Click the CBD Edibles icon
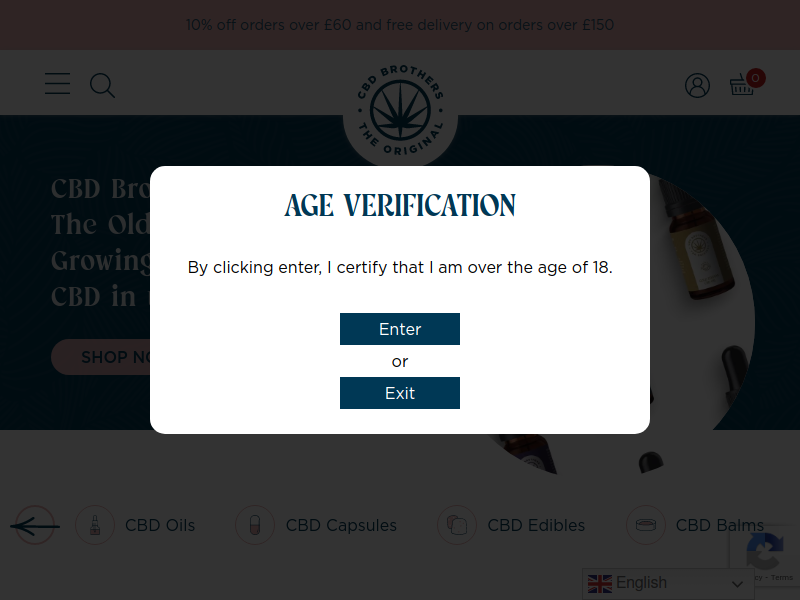Image resolution: width=800 pixels, height=600 pixels. (x=457, y=525)
